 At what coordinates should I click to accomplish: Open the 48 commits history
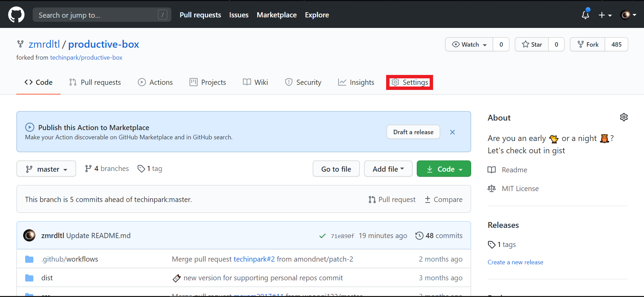point(439,236)
